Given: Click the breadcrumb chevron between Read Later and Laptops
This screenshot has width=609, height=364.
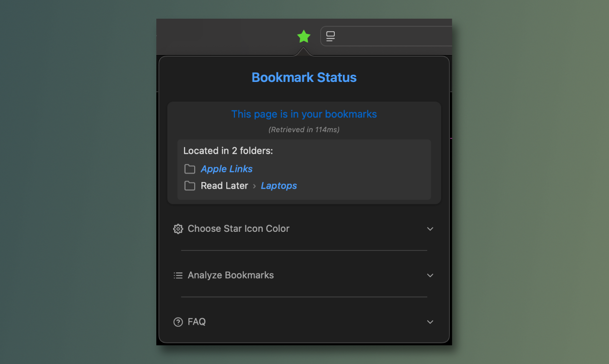Looking at the screenshot, I should coord(253,186).
